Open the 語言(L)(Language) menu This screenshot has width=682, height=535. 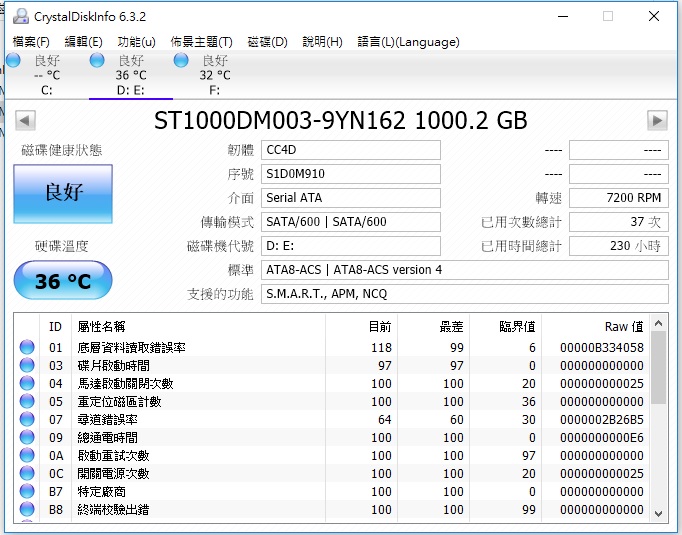[x=408, y=42]
